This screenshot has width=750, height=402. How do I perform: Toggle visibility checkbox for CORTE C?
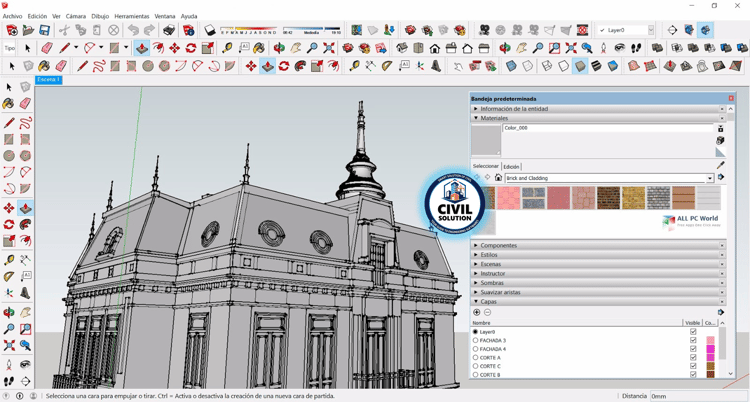click(x=693, y=366)
